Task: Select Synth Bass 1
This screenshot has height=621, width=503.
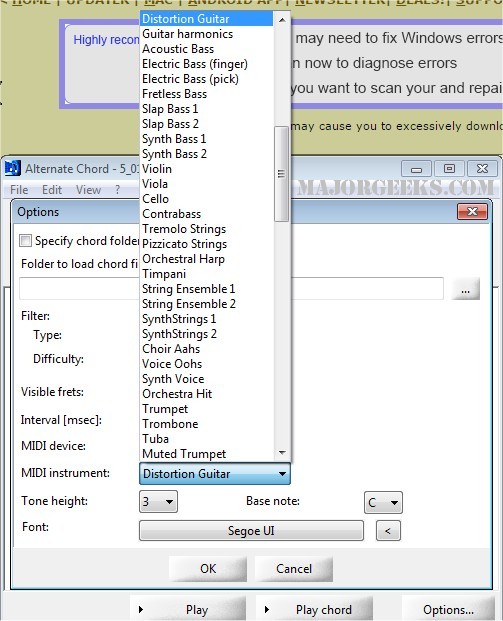Action: coord(207,139)
